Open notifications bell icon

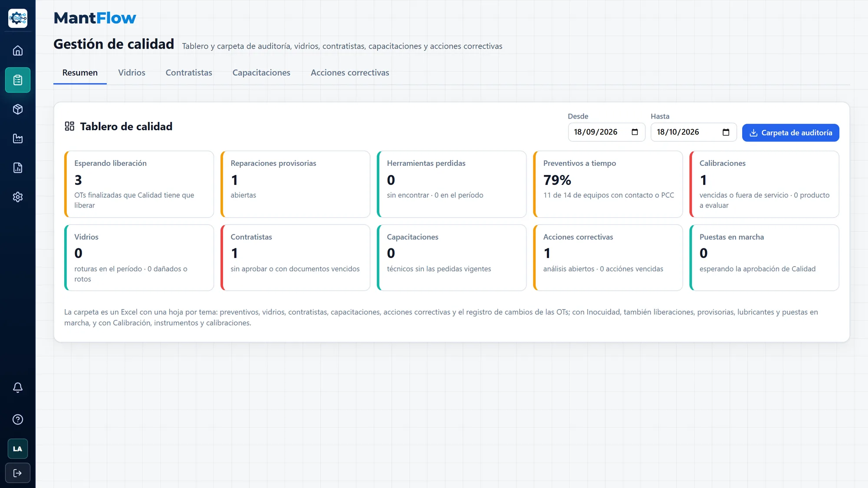pos(18,387)
